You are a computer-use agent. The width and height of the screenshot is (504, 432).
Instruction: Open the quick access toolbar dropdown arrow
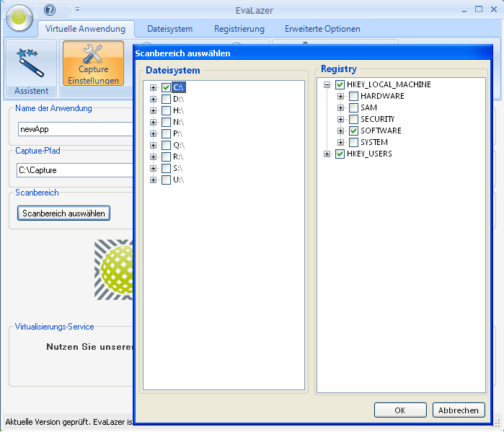77,10
